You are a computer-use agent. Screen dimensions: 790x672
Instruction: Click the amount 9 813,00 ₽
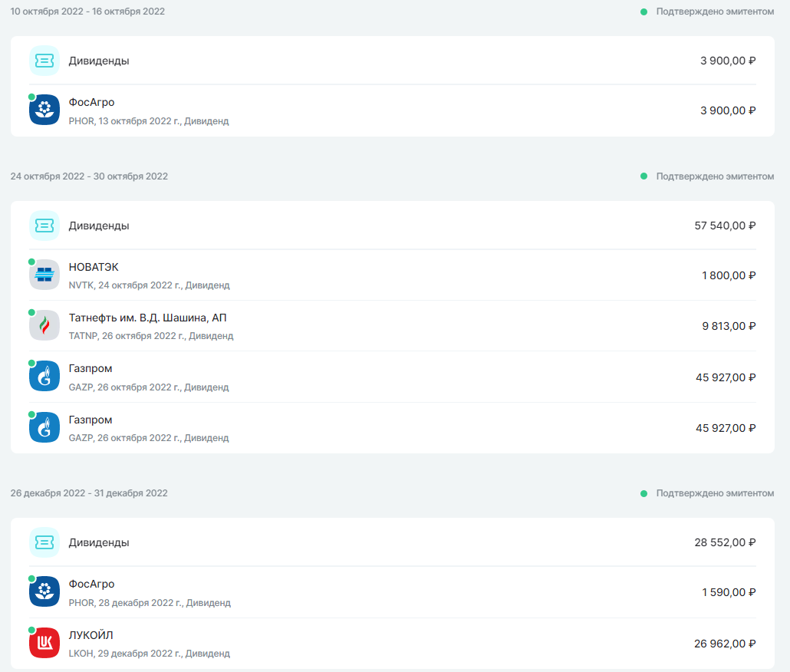pyautogui.click(x=729, y=327)
